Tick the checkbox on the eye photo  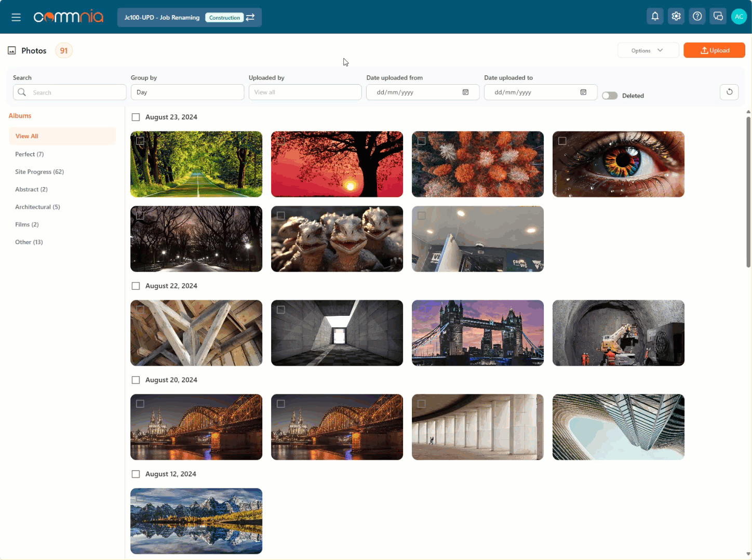click(x=562, y=141)
